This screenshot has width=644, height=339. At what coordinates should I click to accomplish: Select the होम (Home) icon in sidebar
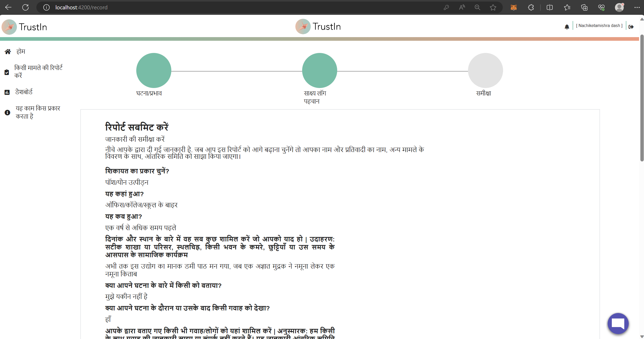(x=8, y=51)
